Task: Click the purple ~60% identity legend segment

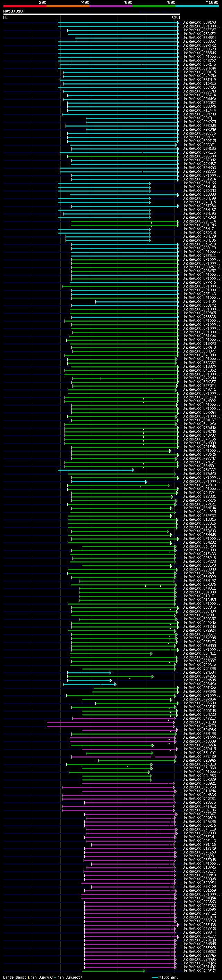Action: (x=111, y=6)
